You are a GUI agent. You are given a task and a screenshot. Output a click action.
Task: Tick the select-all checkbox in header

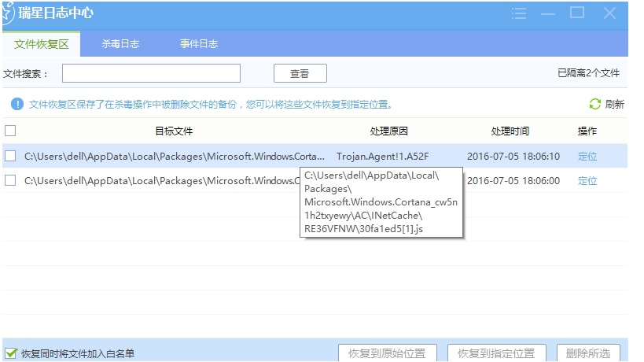pos(10,131)
